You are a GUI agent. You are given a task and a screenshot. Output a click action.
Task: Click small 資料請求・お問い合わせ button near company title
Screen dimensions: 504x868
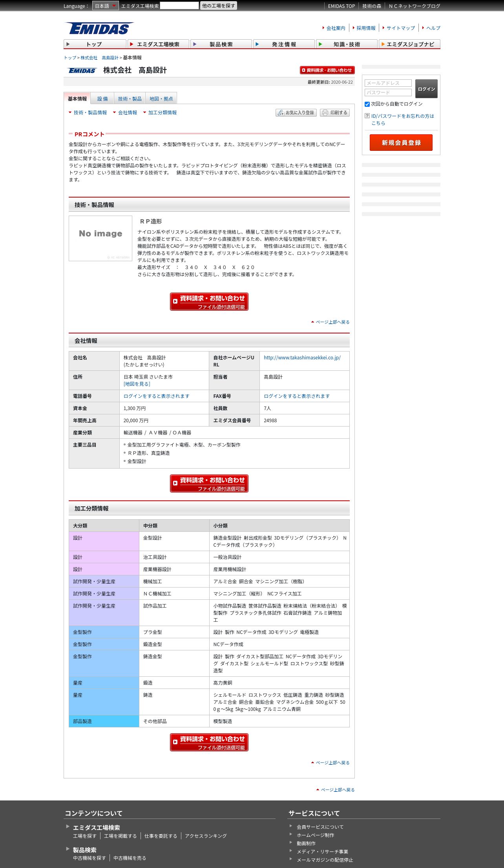point(327,70)
